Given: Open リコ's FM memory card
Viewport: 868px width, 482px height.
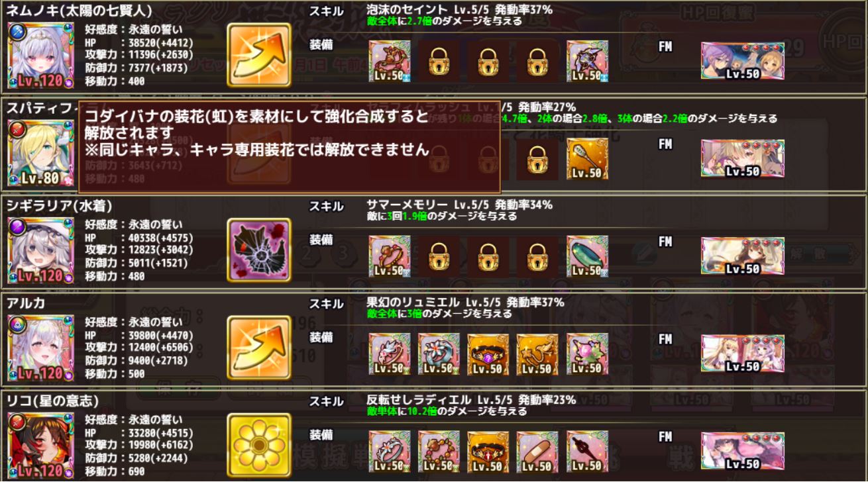Looking at the screenshot, I should point(743,451).
